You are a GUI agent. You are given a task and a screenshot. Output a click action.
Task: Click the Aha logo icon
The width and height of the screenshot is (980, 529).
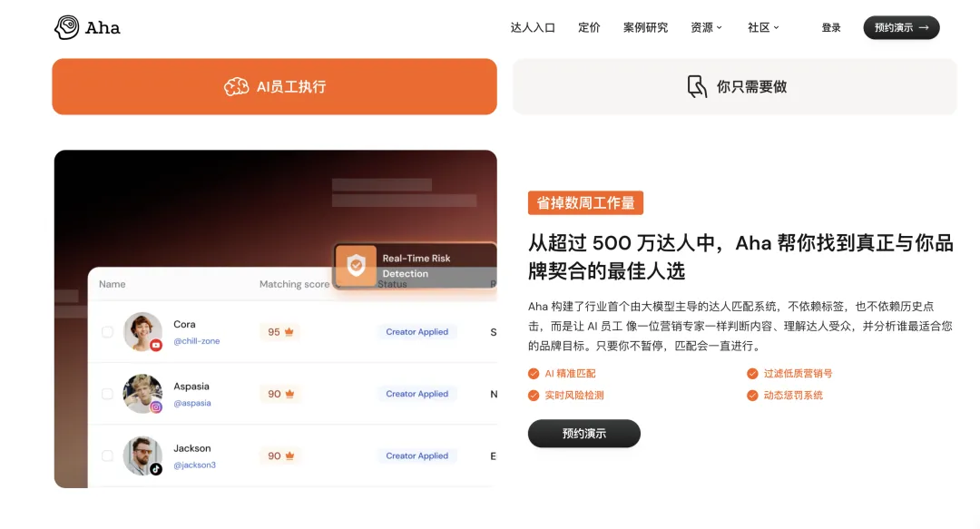click(x=67, y=27)
